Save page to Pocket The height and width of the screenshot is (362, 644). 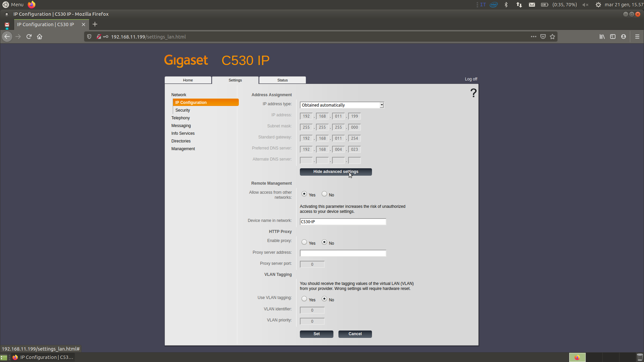click(543, 37)
